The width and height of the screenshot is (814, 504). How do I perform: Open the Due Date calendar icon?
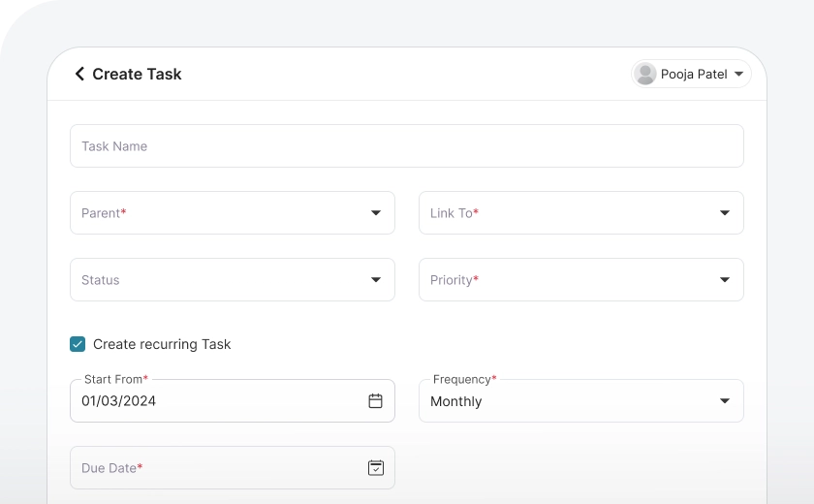(375, 468)
